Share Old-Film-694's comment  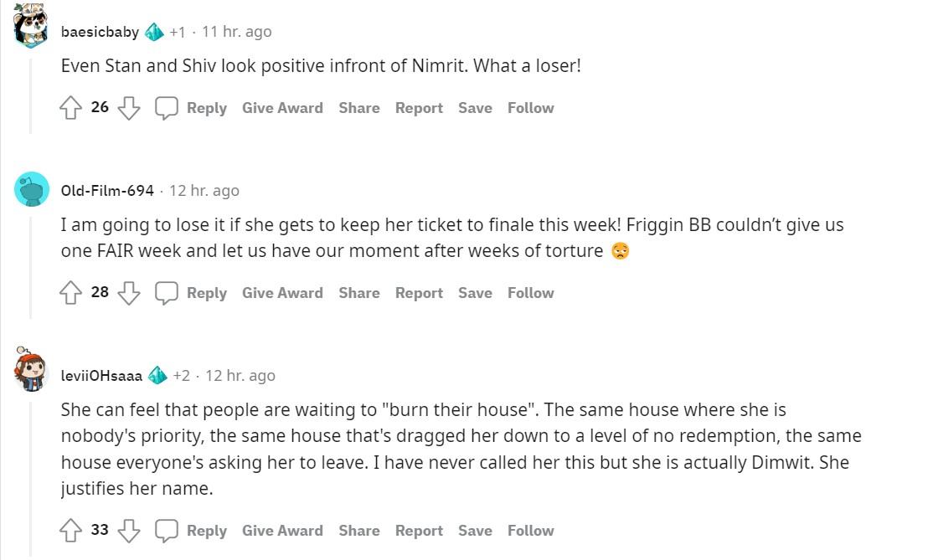pos(358,293)
